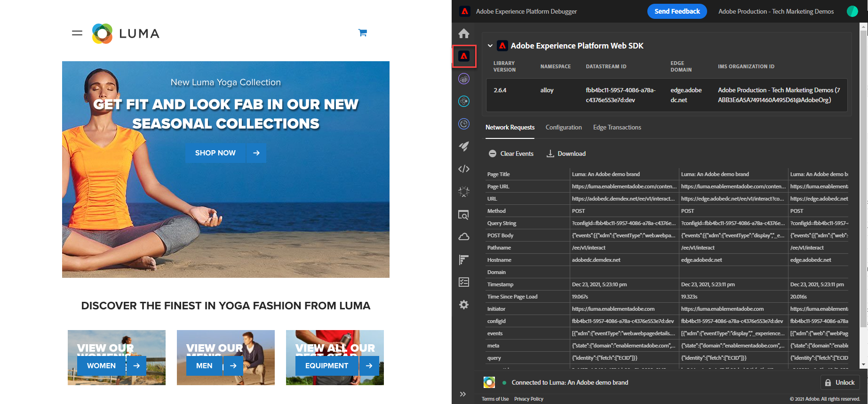
Task: Click the Unlock button
Action: point(840,383)
